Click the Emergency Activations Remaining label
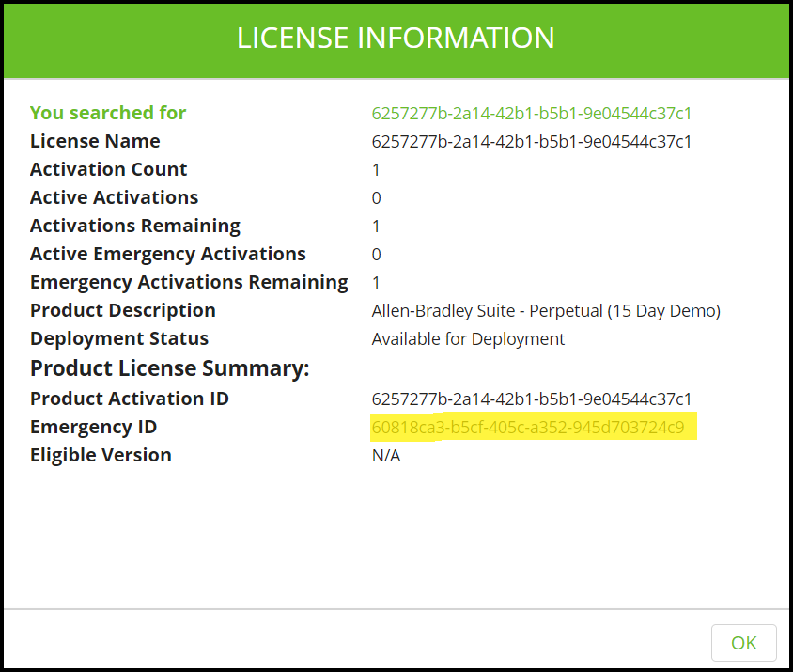Screen dimensions: 793x672 pos(189,283)
